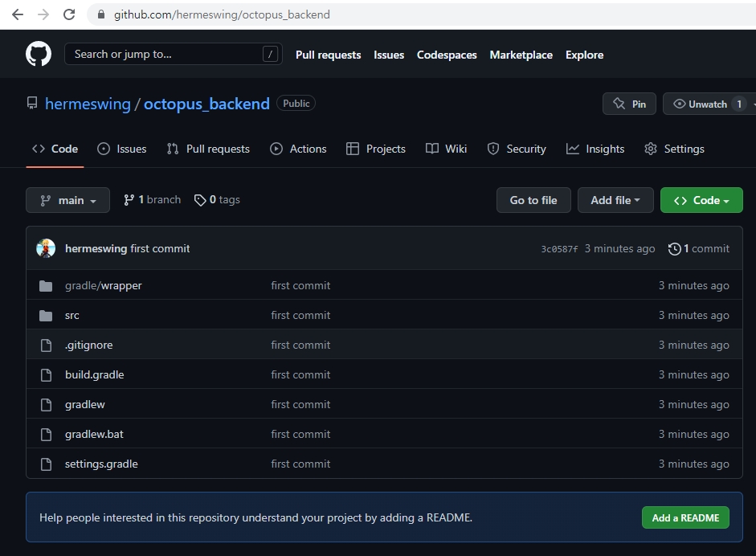The height and width of the screenshot is (556, 756).
Task: Click hermeswing author name in commit row
Action: (96, 248)
